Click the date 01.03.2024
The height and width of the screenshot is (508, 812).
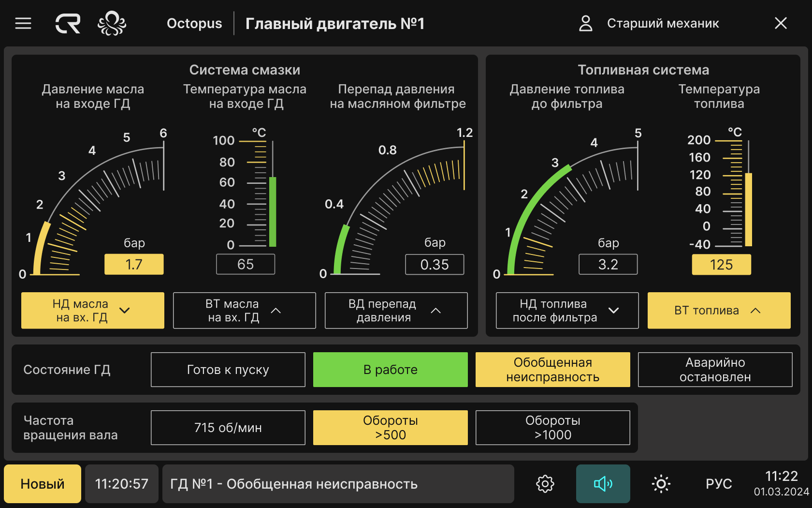[782, 492]
